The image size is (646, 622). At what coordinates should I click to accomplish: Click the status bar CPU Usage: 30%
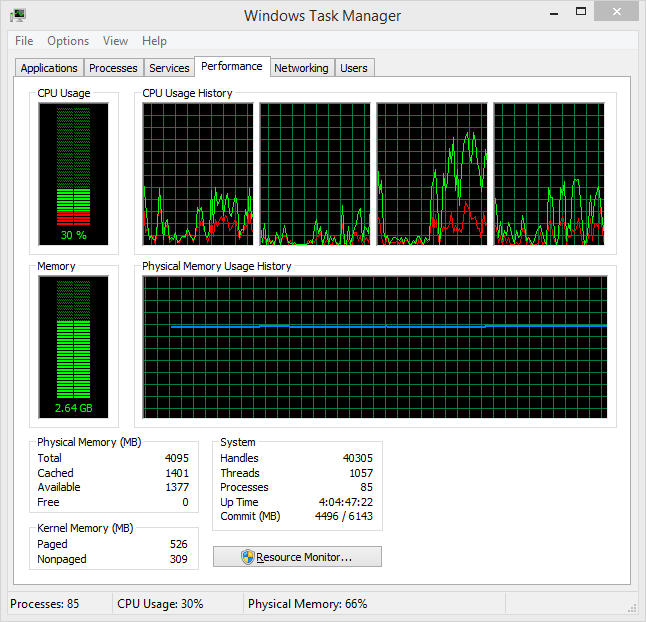[x=160, y=604]
